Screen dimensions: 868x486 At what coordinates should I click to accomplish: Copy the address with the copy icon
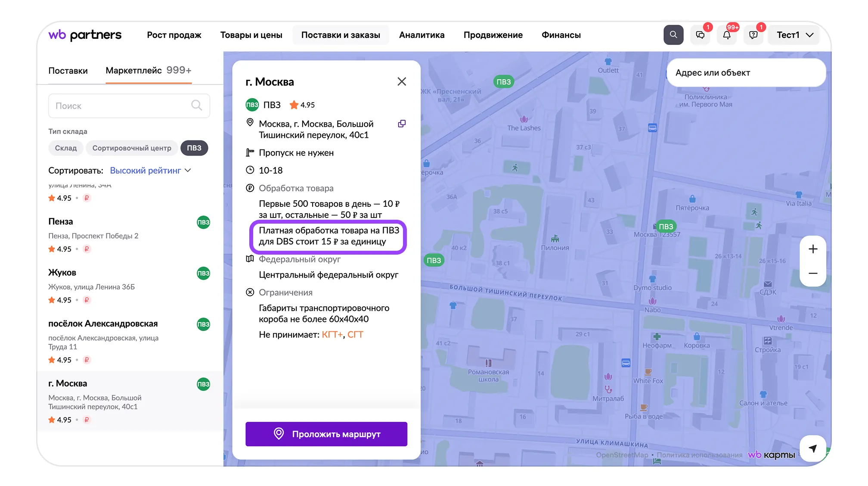tap(402, 124)
